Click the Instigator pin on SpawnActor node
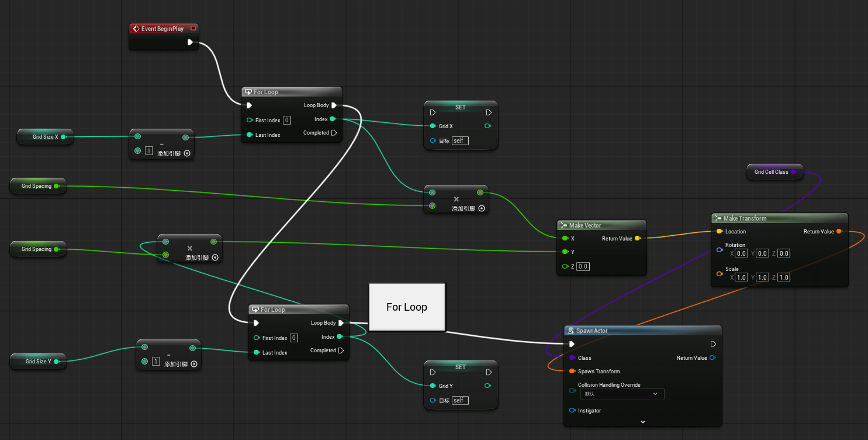Viewport: 868px width, 440px height. coord(572,411)
